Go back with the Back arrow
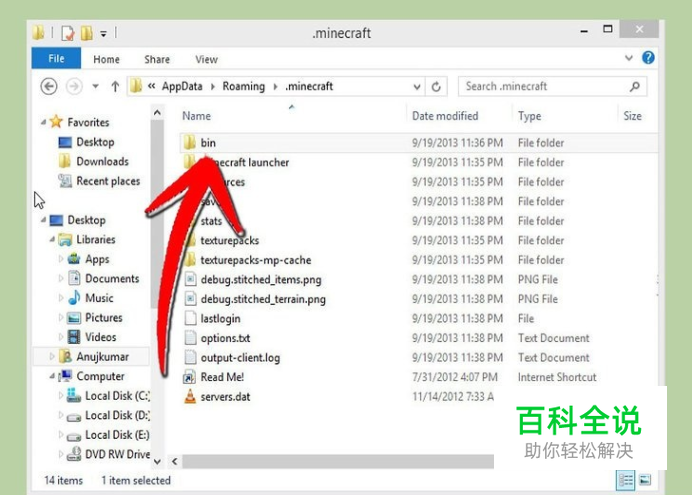692x495 pixels. point(49,86)
